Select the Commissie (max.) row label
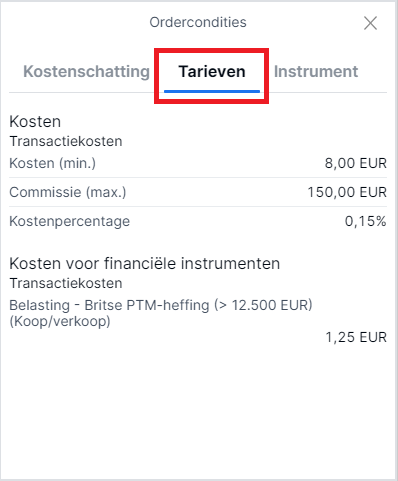 tap(68, 192)
